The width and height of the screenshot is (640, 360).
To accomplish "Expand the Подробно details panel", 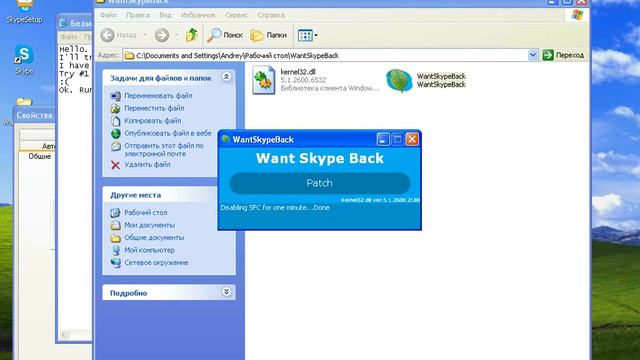I will point(227,291).
